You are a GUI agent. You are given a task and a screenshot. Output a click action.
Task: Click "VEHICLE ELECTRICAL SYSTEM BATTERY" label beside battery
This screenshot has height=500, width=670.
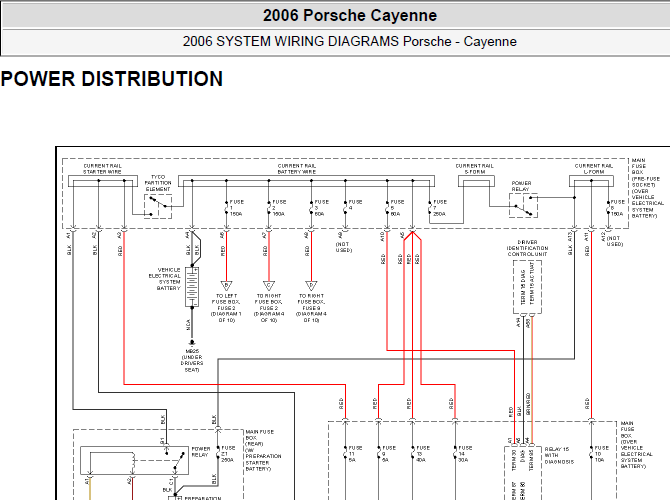pyautogui.click(x=165, y=279)
